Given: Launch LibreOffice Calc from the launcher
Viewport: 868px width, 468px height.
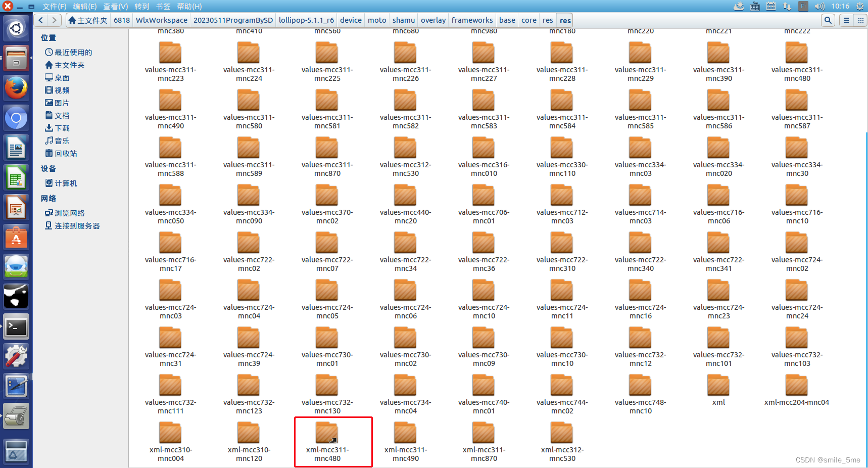Looking at the screenshot, I should (16, 178).
